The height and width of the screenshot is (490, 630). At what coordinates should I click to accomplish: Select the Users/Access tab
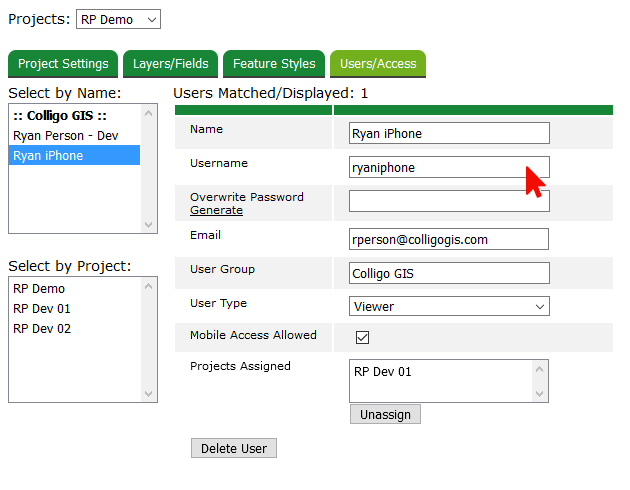click(x=378, y=64)
